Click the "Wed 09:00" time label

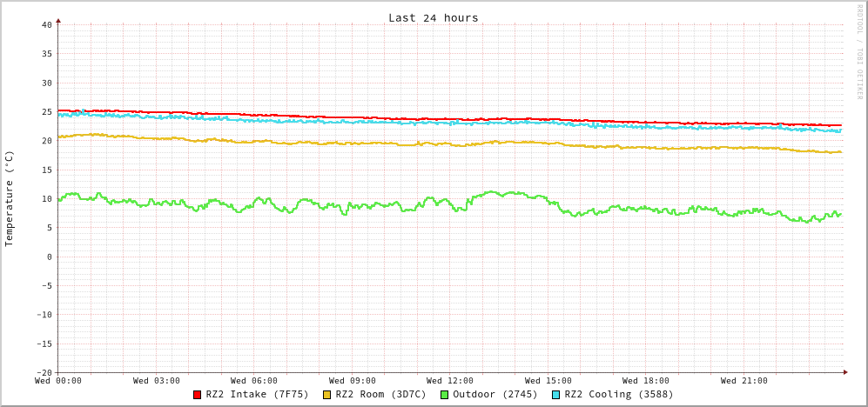coord(352,380)
